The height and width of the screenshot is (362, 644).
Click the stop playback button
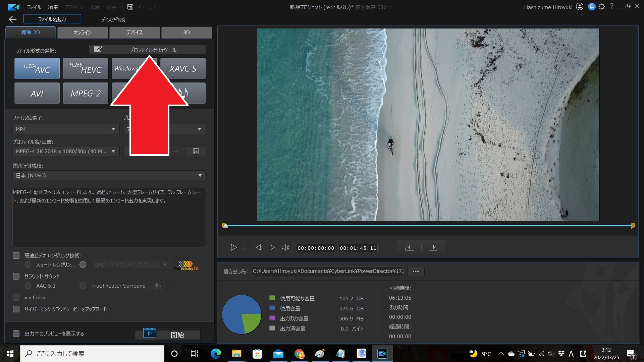(x=247, y=248)
